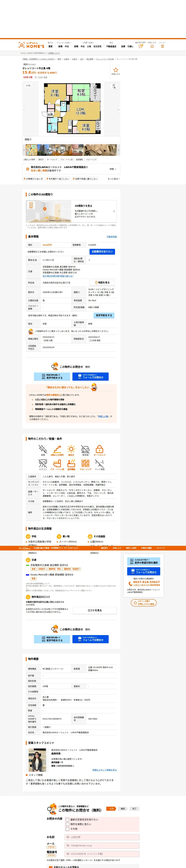This screenshot has width=186, height=868.
Task: Open 詳細なスタッフ情報を見る link
Action: click(x=105, y=770)
